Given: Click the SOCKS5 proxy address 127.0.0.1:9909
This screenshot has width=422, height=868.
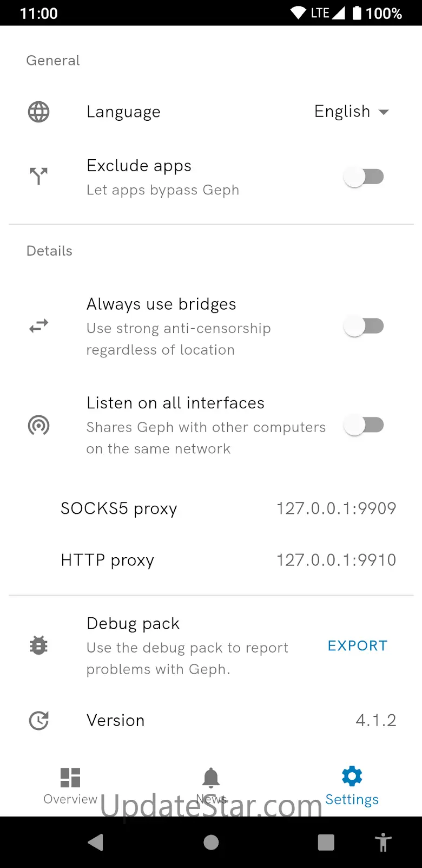Looking at the screenshot, I should (x=336, y=508).
